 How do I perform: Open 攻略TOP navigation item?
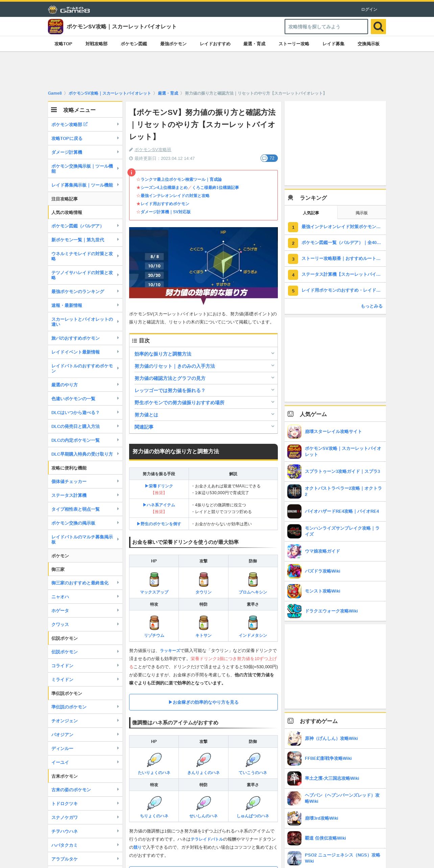click(x=63, y=44)
